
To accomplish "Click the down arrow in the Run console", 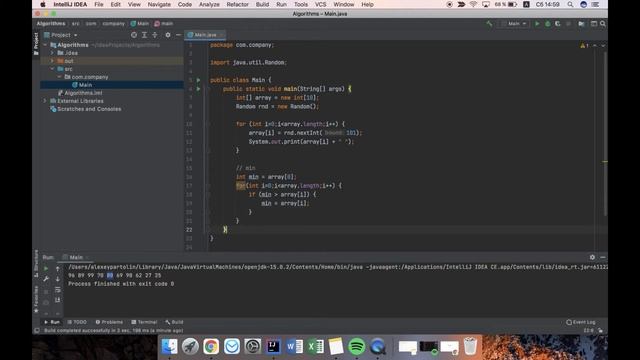I will click(x=58, y=279).
